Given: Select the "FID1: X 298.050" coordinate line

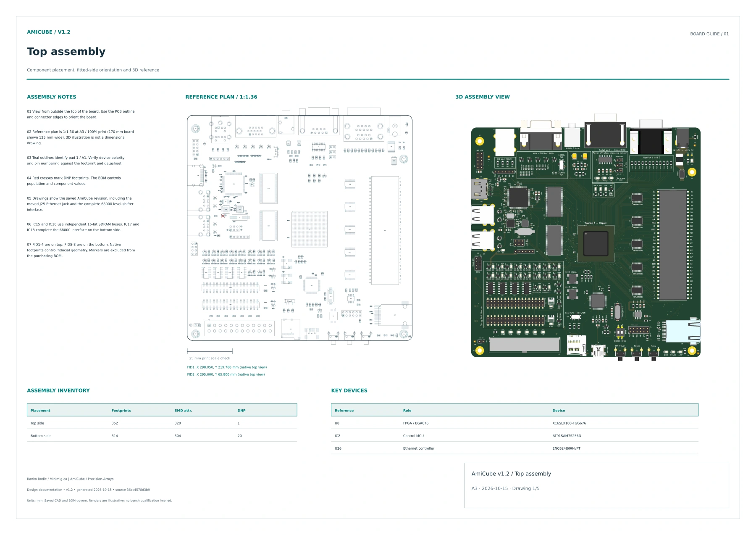Looking at the screenshot, I should tap(227, 367).
